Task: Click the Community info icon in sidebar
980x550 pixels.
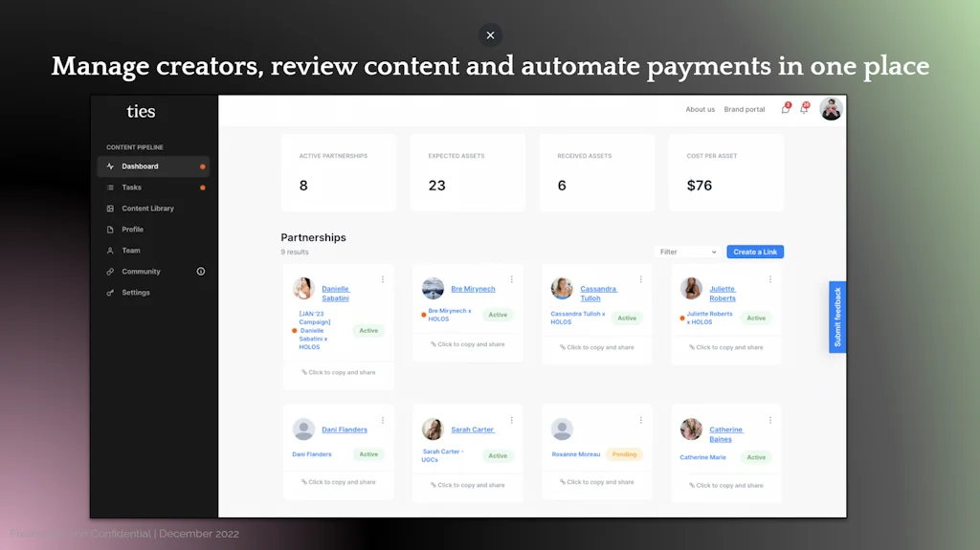Action: [x=201, y=272]
